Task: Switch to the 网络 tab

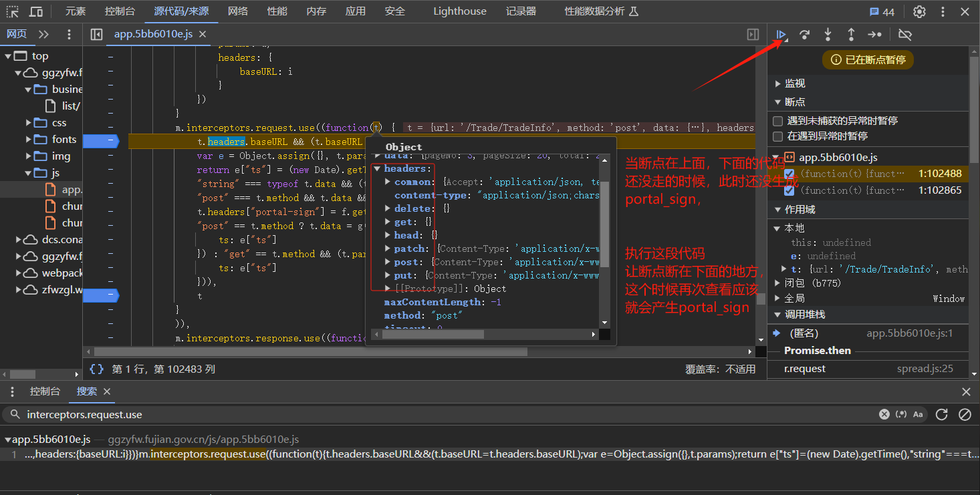Action: click(x=237, y=11)
